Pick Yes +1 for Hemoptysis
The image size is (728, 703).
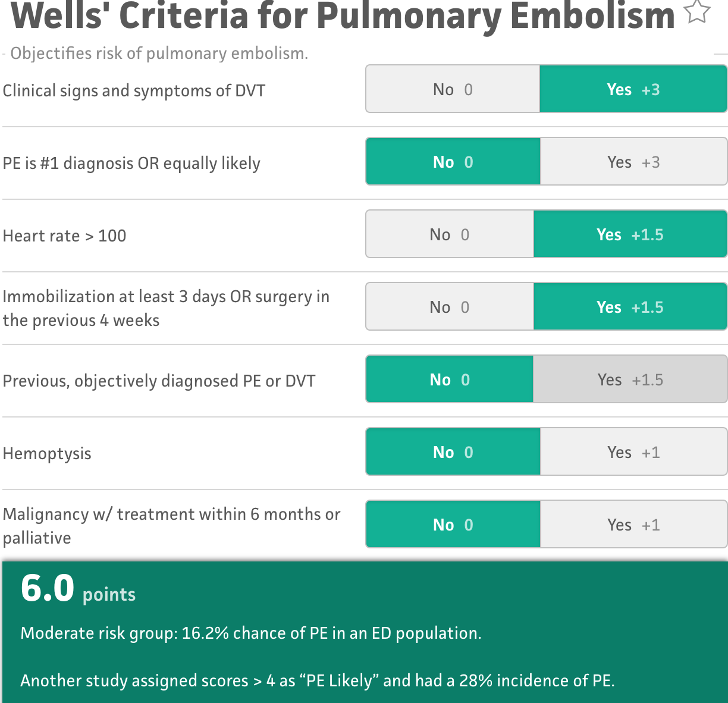pyautogui.click(x=633, y=452)
